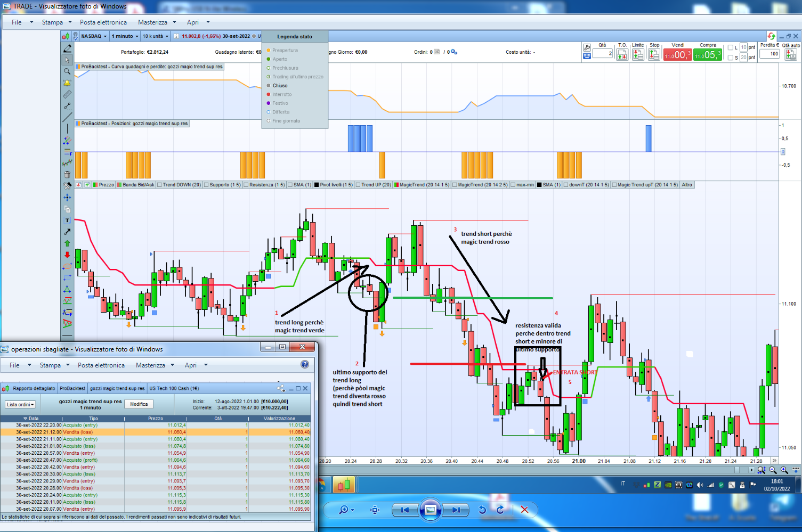Click the Altro indicators button
802x532 pixels.
point(687,185)
